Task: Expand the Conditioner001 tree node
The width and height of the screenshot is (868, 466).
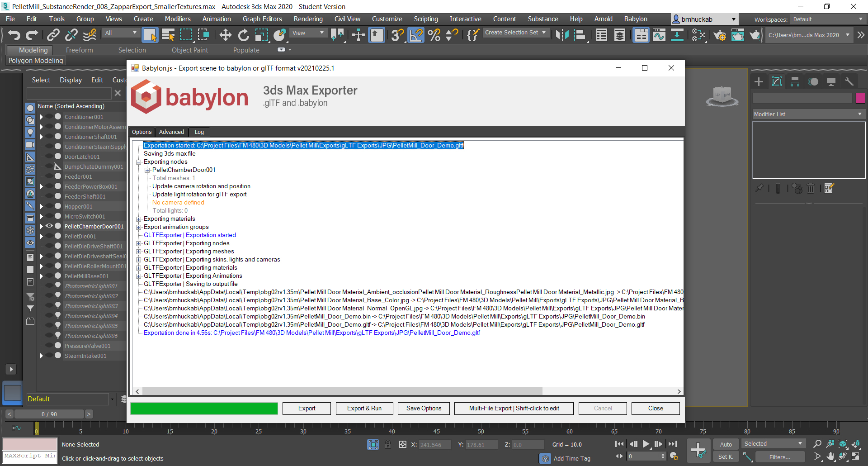Action: pos(41,117)
